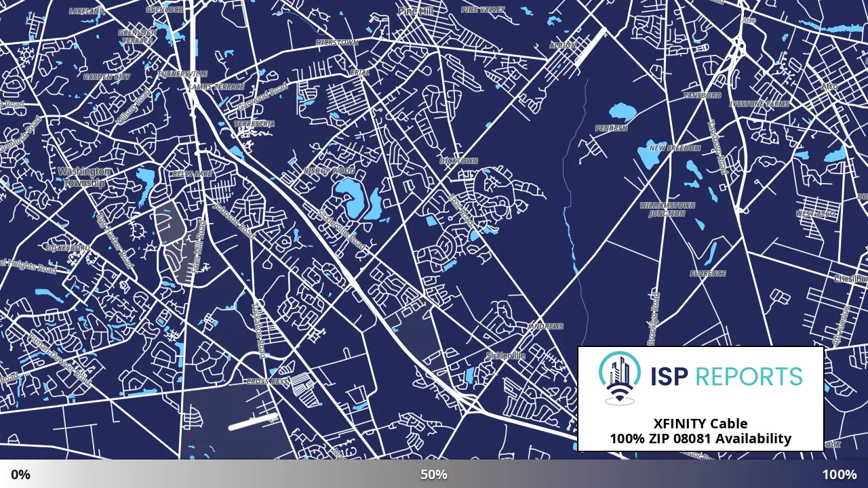Click the "GARDEN CITY" label
This screenshot has width=868, height=488.
[x=106, y=77]
